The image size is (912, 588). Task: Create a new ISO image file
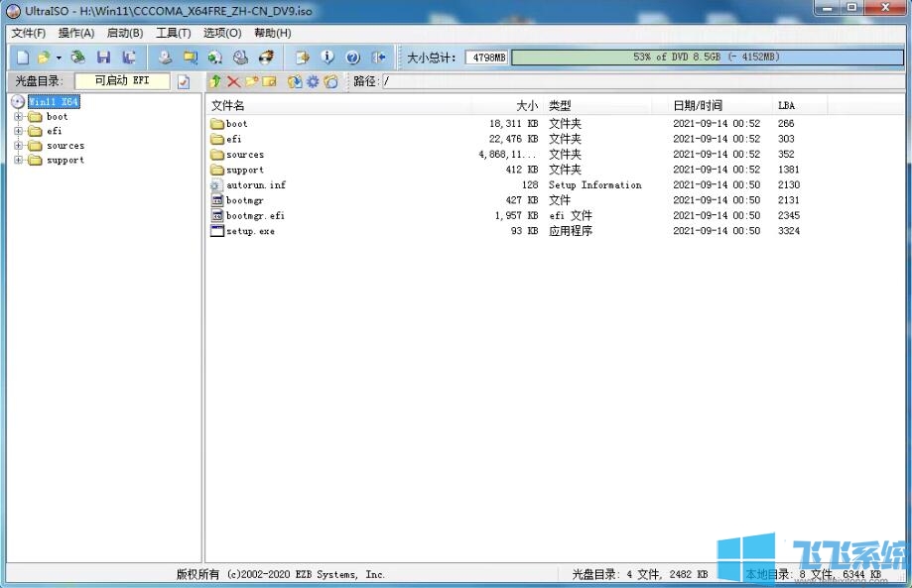tap(23, 57)
